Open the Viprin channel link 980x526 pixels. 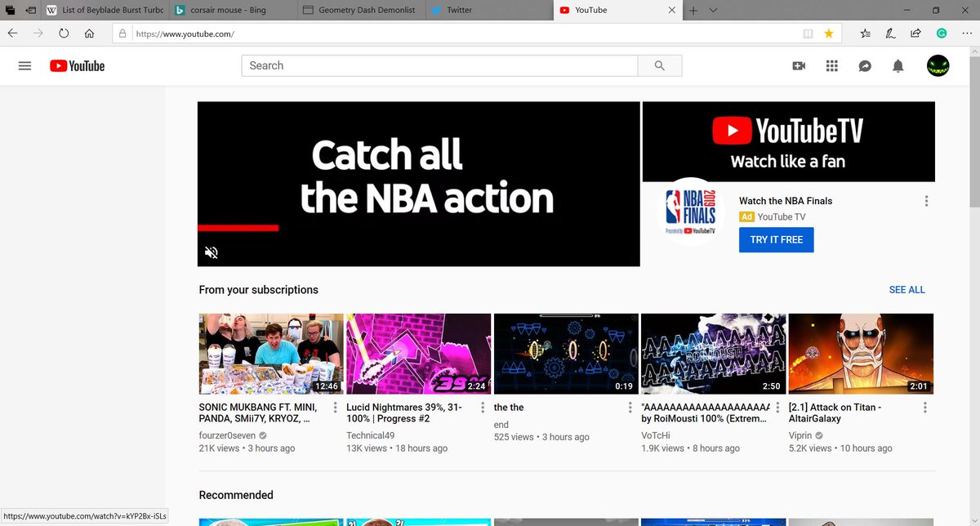[801, 436]
